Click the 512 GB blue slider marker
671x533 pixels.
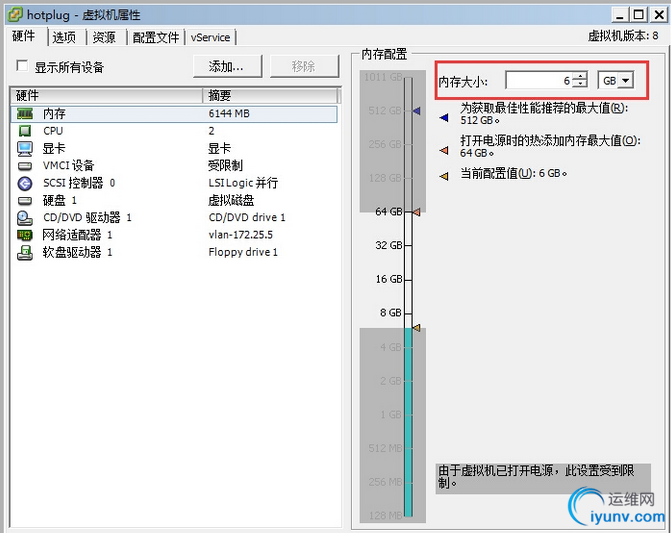pos(416,111)
